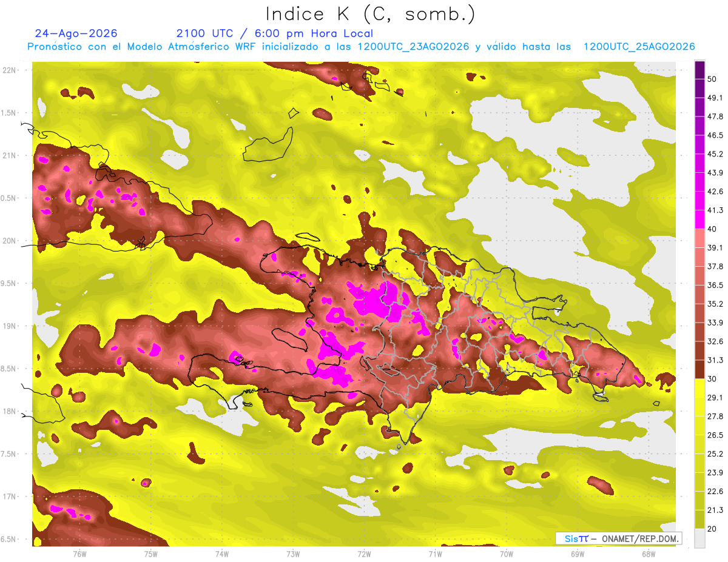The width and height of the screenshot is (728, 562).
Task: Click the latitude axis label '22N'
Action: [x=10, y=70]
